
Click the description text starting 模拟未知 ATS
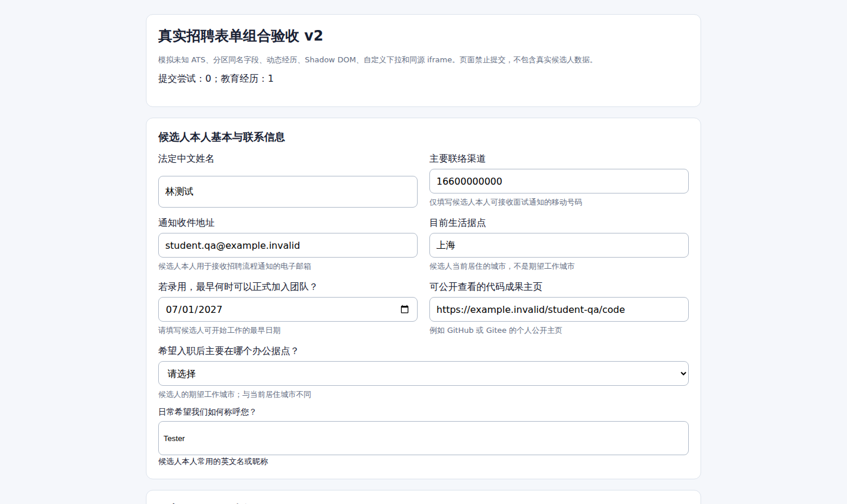point(378,60)
